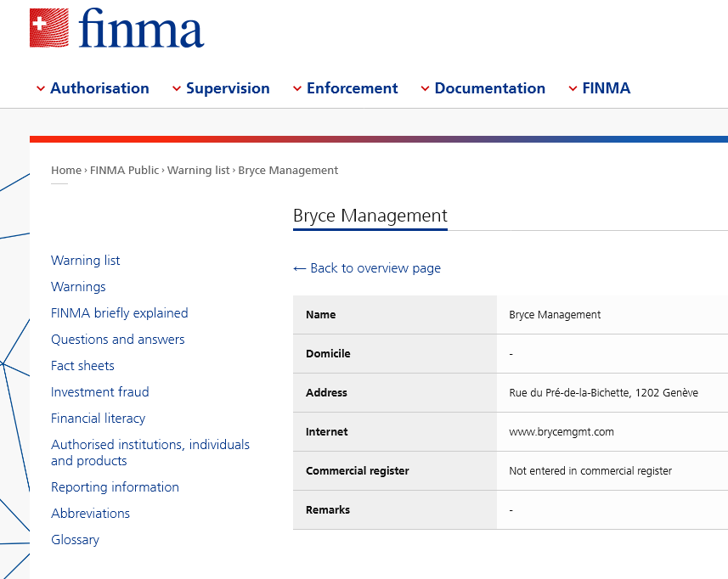Open Abbreviations sidebar link
Screen dimensions: 728x579
coord(91,514)
